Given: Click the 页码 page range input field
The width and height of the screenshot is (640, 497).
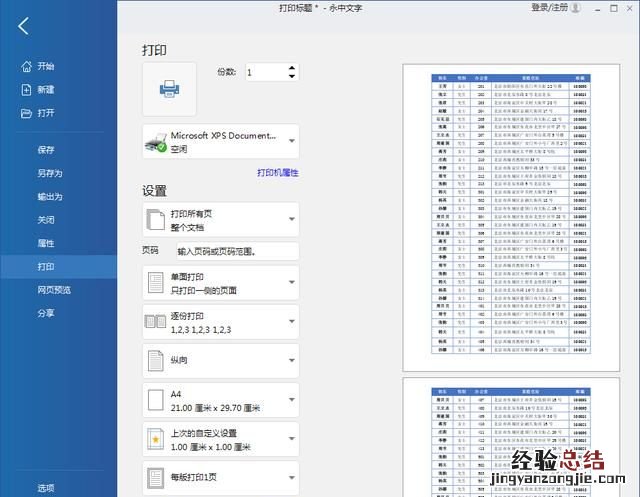Looking at the screenshot, I should 237,251.
